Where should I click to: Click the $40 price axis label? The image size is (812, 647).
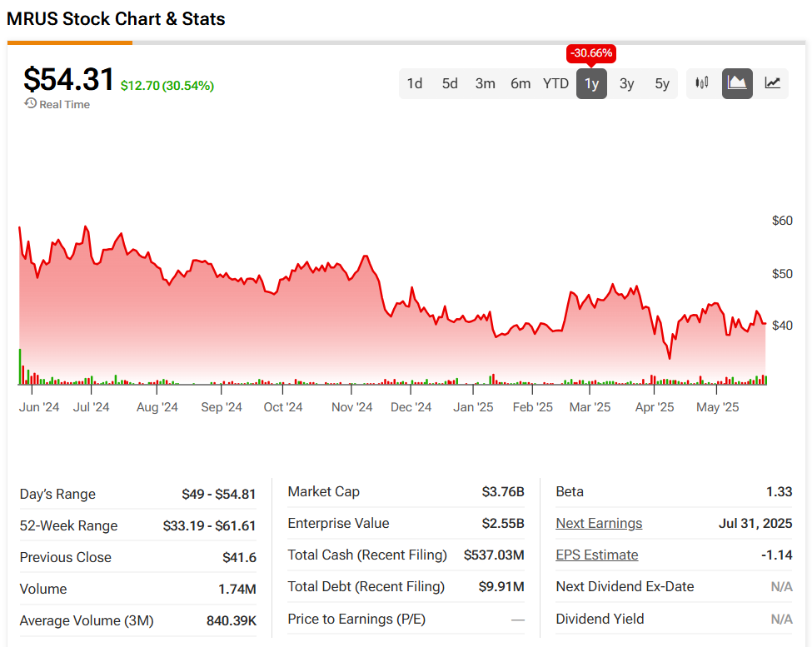pyautogui.click(x=782, y=325)
